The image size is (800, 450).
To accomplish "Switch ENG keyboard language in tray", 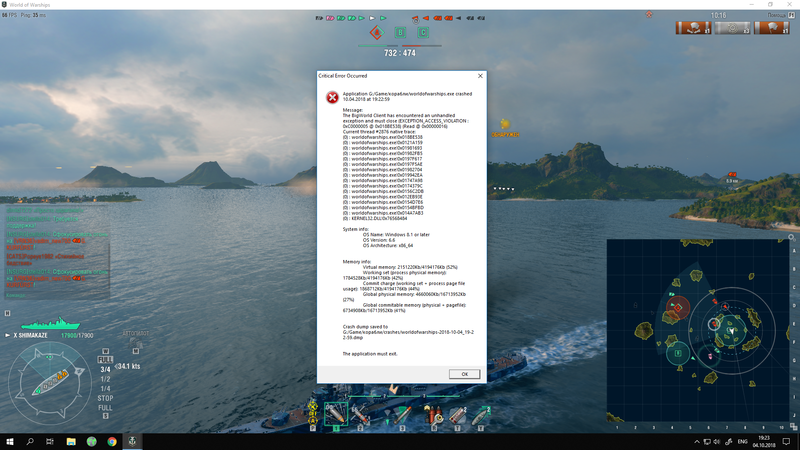I will [x=743, y=442].
